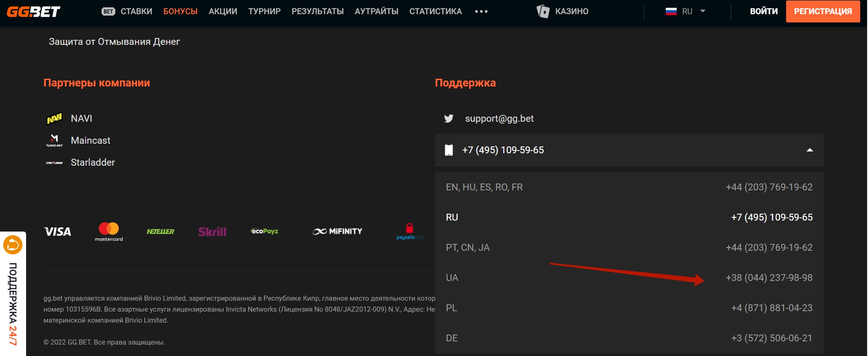This screenshot has width=868, height=356.
Task: Open the RU language selector dropdown
Action: [685, 11]
